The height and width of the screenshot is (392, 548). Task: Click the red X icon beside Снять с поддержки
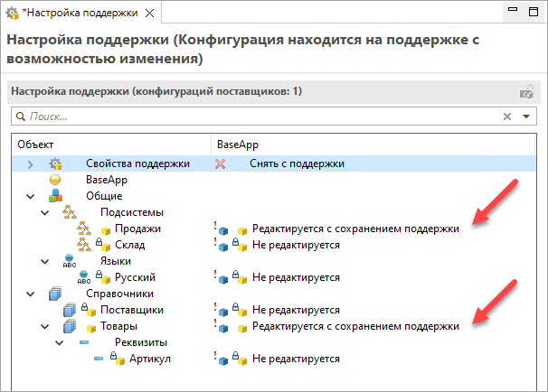[x=219, y=163]
